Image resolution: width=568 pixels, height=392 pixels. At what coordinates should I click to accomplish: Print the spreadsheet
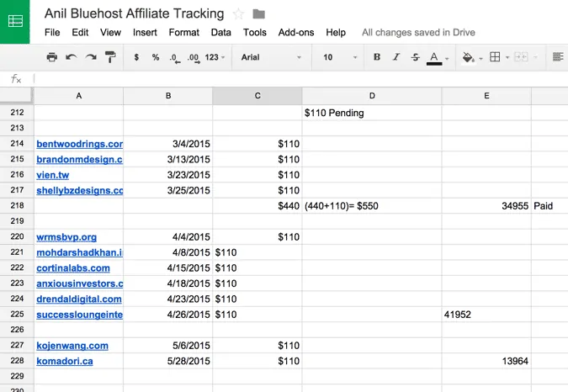pyautogui.click(x=52, y=57)
